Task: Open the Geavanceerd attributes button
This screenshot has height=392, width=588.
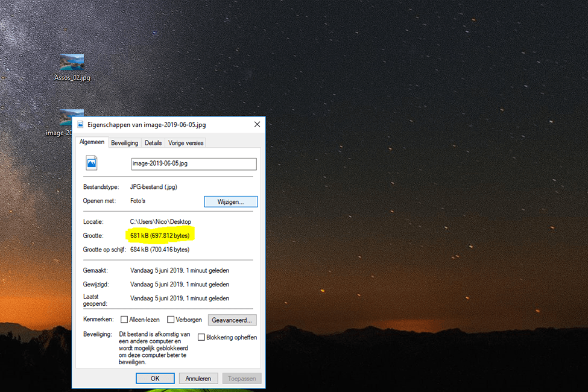Action: 233,320
